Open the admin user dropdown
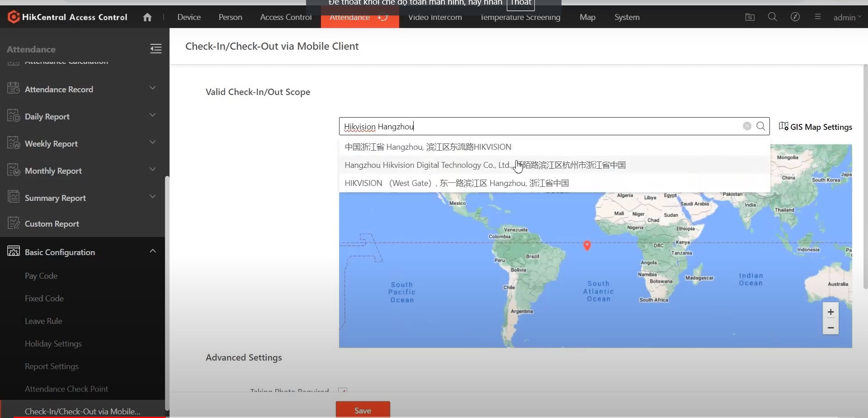This screenshot has height=418, width=868. point(847,17)
